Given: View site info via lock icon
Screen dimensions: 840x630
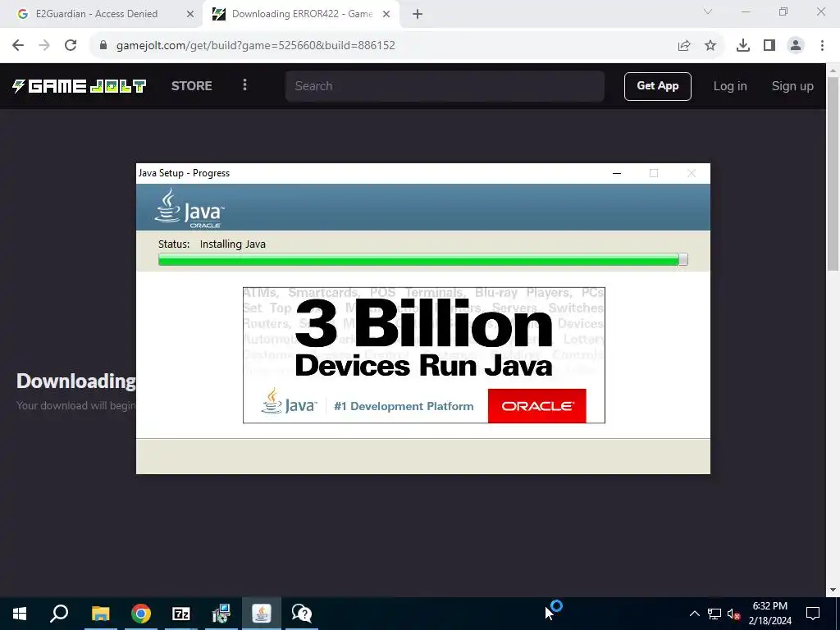Looking at the screenshot, I should [x=103, y=46].
